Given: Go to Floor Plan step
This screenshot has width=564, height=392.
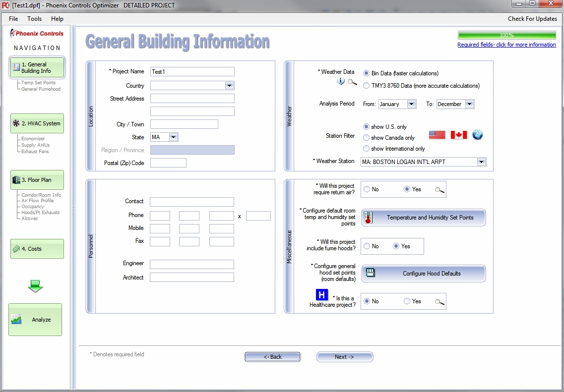Looking at the screenshot, I should click(37, 180).
